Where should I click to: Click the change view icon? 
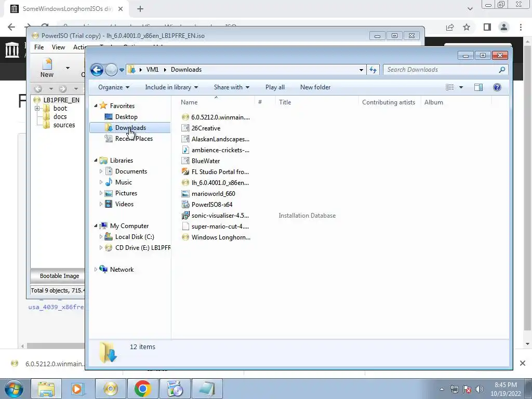coord(450,87)
